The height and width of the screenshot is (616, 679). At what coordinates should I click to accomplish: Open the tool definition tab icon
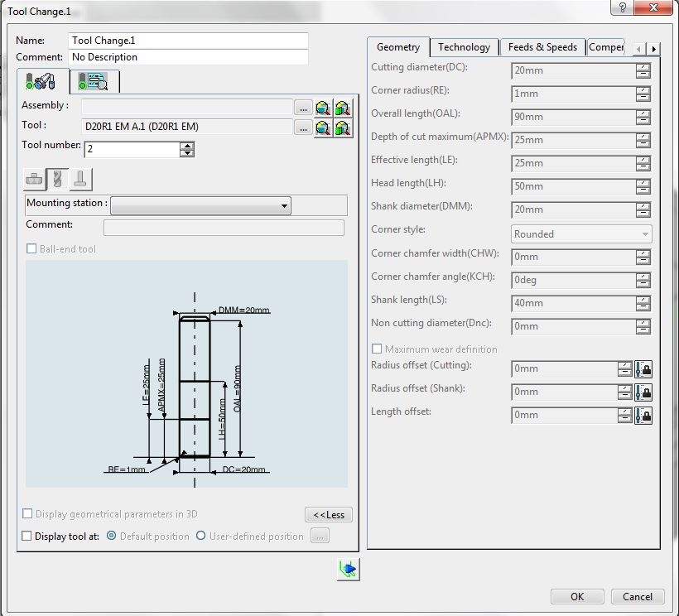(41, 81)
